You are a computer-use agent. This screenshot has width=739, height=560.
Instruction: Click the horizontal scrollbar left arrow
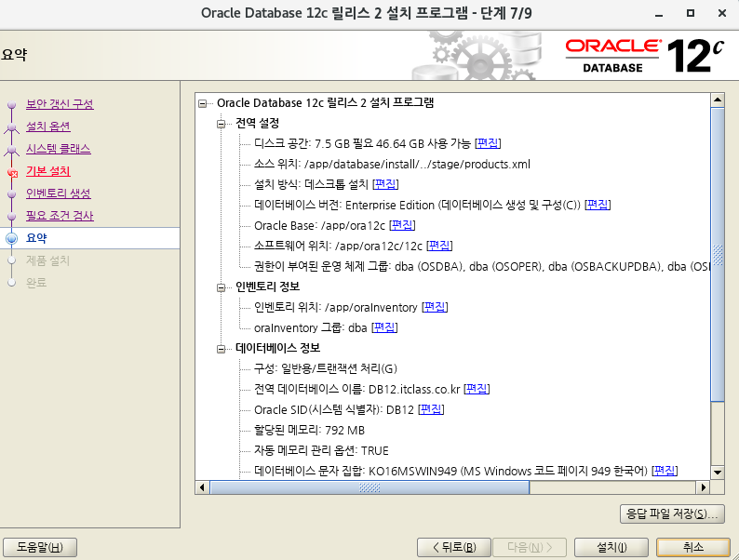(202, 487)
